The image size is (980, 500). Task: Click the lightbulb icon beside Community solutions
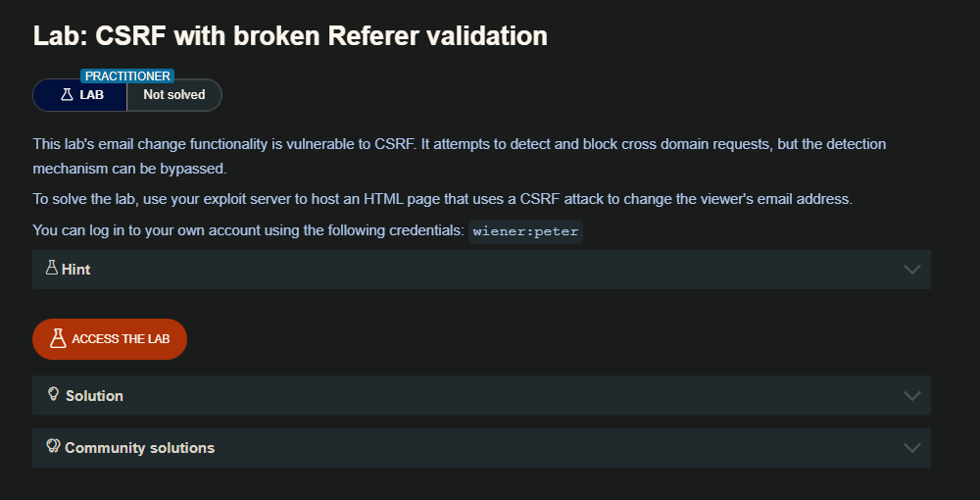coord(54,446)
